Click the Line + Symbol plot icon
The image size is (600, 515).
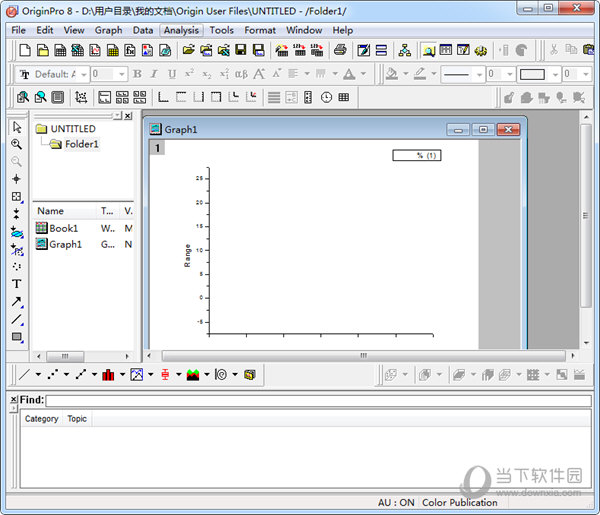click(x=81, y=374)
